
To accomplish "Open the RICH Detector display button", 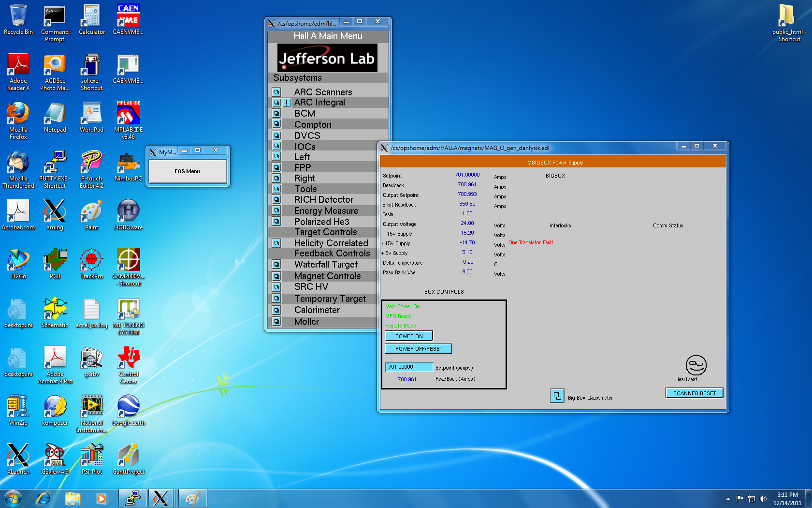I will (276, 199).
